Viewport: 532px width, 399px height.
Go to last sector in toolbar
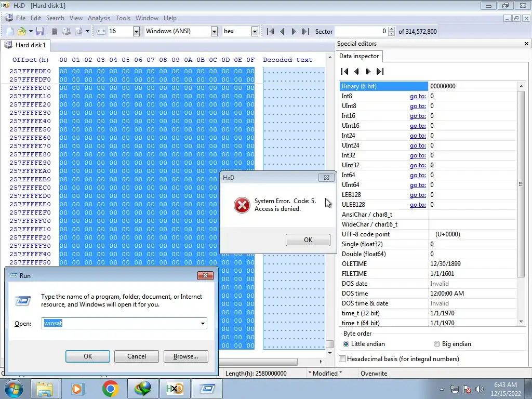[x=305, y=32]
